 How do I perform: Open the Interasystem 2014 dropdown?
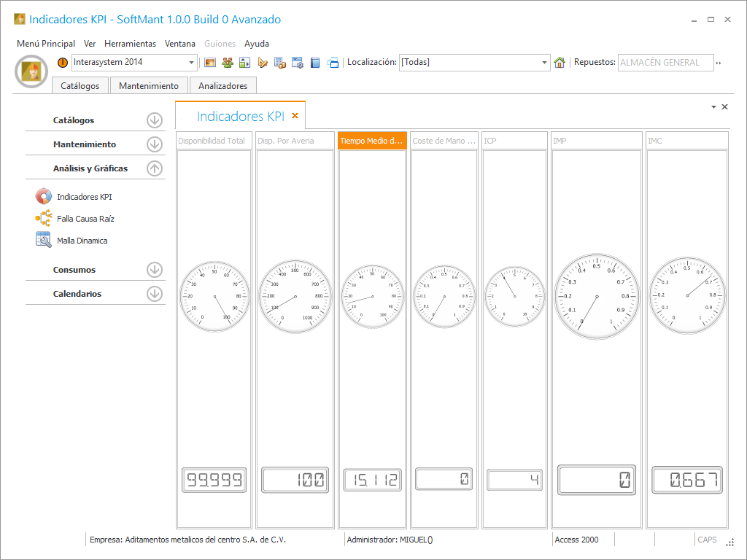[192, 63]
